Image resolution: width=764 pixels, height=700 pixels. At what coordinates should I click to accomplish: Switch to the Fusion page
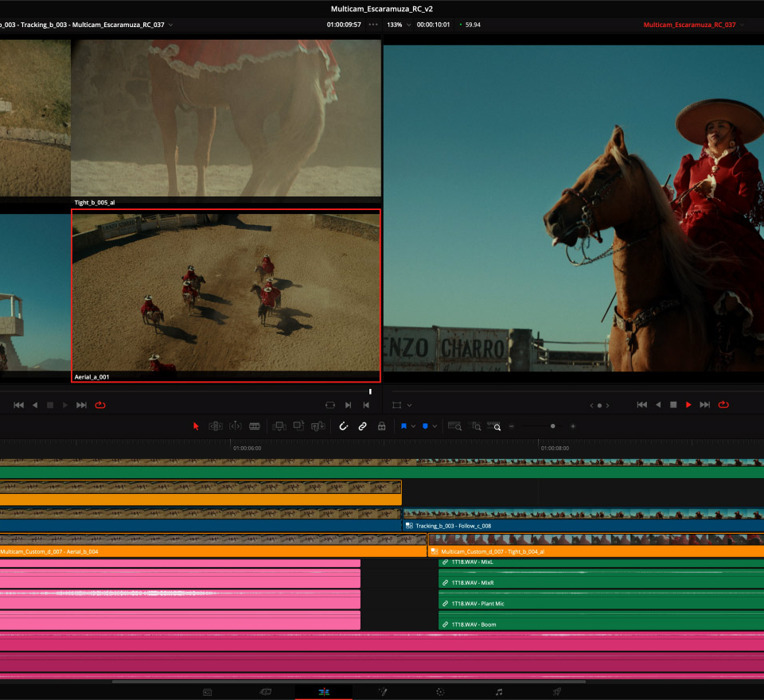click(383, 692)
